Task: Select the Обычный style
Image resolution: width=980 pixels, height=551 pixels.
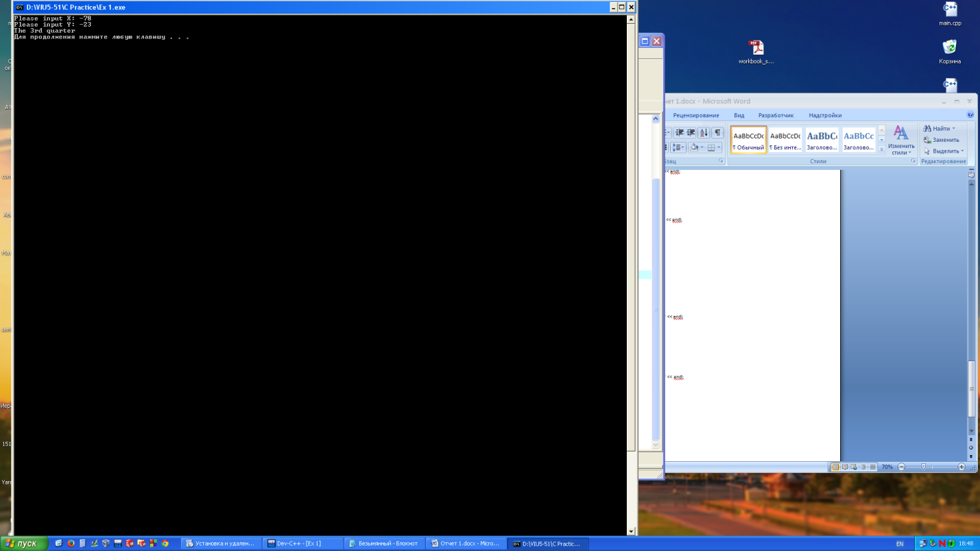Action: click(748, 140)
